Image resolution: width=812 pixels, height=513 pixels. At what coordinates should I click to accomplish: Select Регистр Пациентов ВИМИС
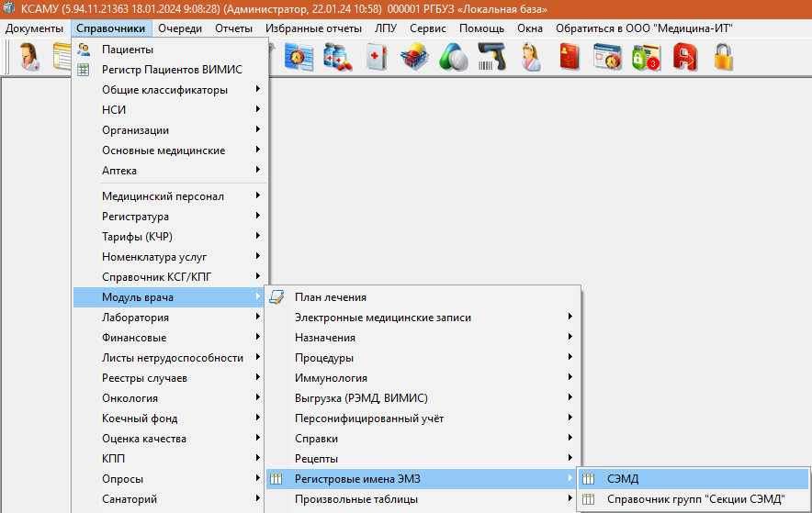pos(159,70)
